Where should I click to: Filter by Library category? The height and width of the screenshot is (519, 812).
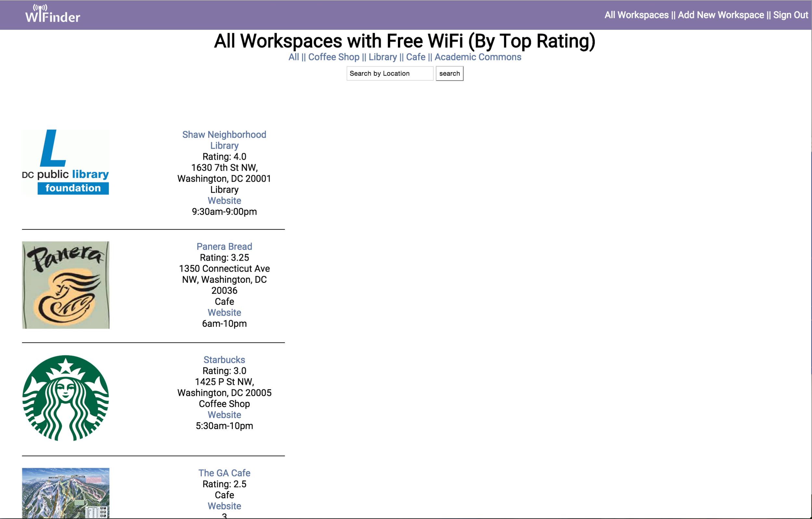(x=382, y=57)
